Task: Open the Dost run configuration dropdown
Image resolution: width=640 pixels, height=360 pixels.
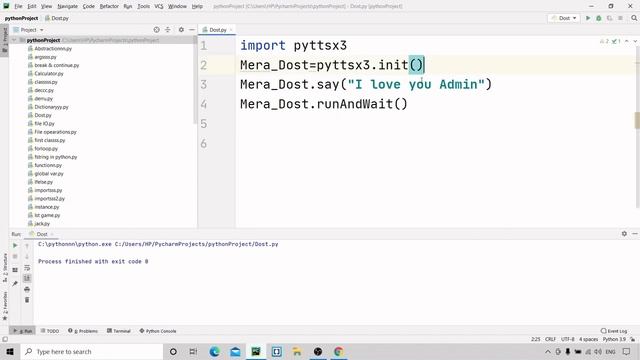Action: 564,18
